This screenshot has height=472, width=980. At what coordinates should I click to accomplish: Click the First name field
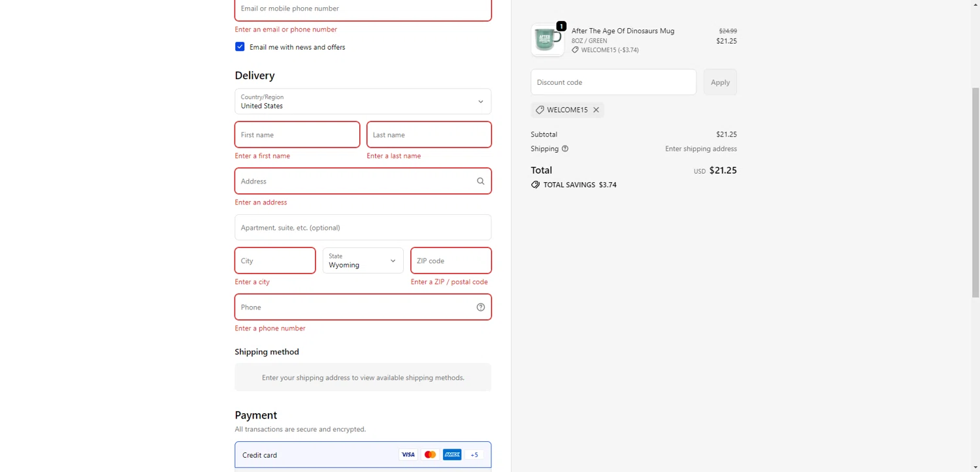tap(297, 135)
